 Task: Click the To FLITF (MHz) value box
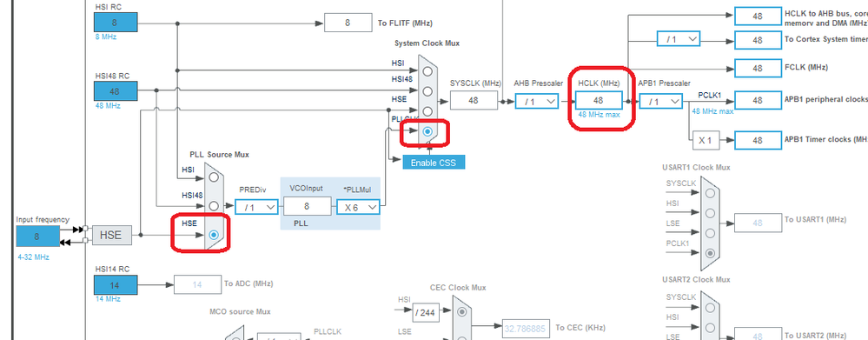348,23
